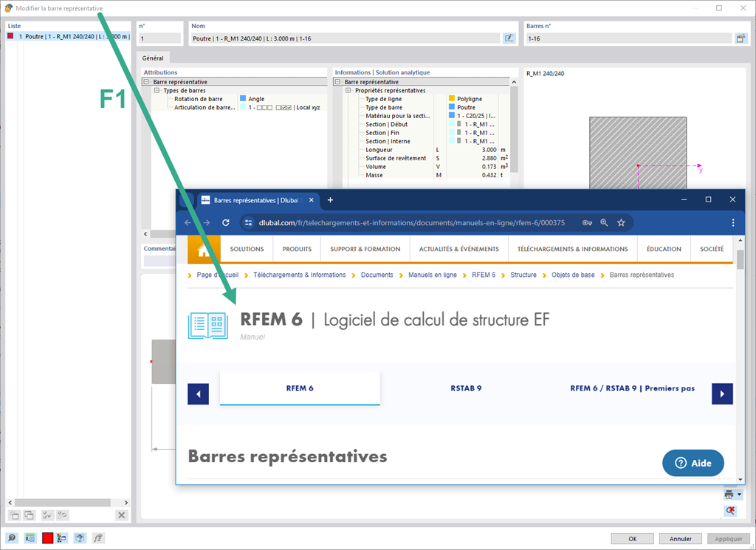The image size is (756, 550).
Task: Click the manual book icon beside RFEM 6
Action: [207, 326]
